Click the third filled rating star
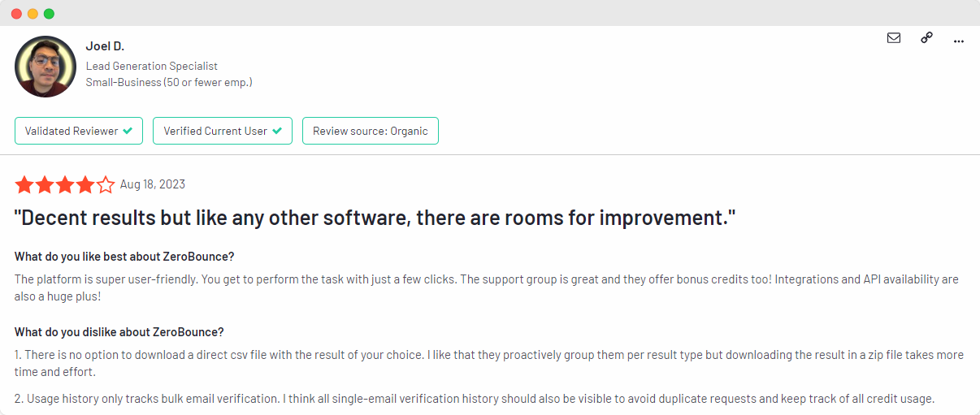 pos(65,184)
